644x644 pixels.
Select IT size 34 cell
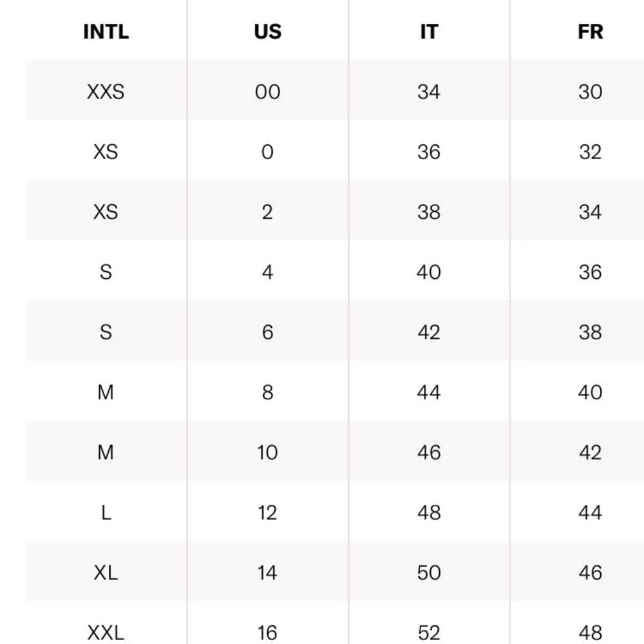[x=429, y=91]
